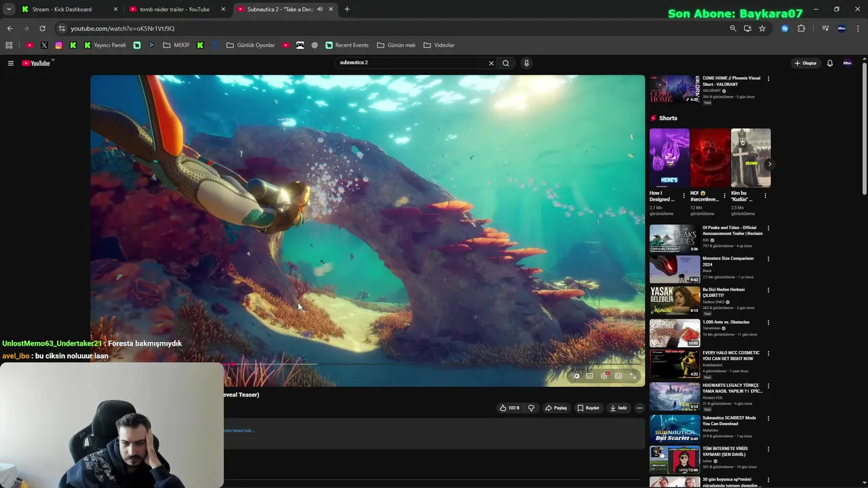Seek using the video progress bar
This screenshot has width=868, height=488.
pyautogui.click(x=367, y=365)
